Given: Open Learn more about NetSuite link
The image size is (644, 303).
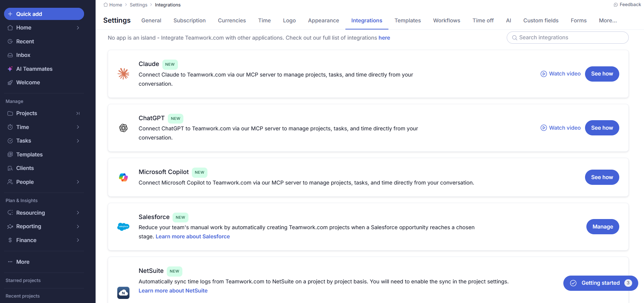Looking at the screenshot, I should coord(173,291).
